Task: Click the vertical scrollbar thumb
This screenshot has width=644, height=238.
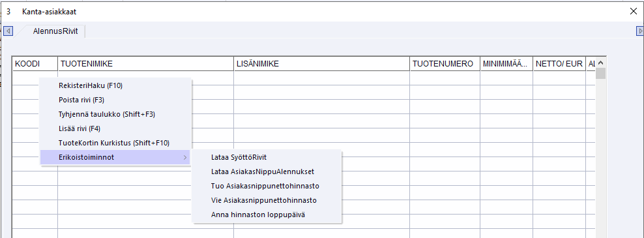Action: (600, 74)
